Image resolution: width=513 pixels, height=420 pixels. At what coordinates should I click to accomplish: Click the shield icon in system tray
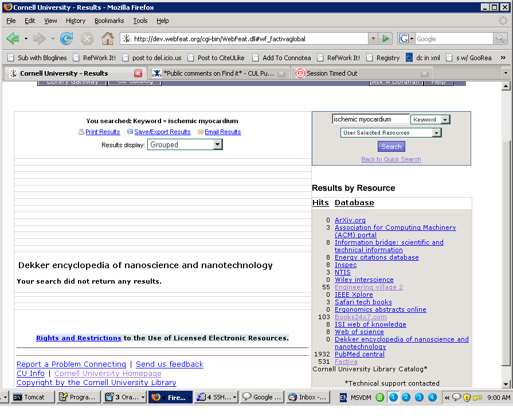(x=467, y=398)
